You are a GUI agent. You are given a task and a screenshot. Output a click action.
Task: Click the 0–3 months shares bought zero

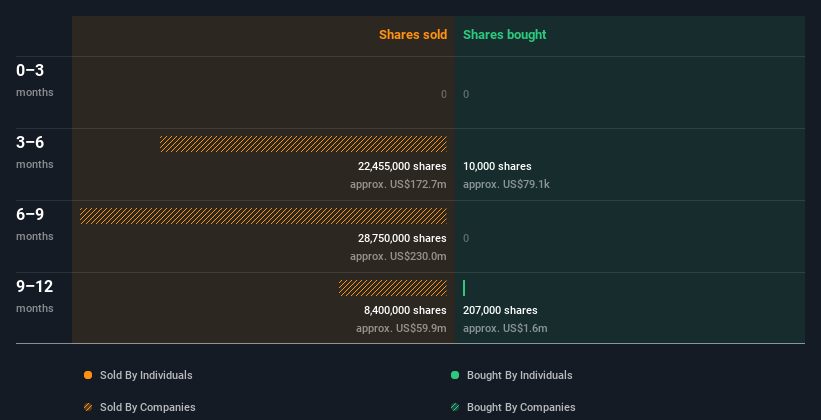click(466, 94)
